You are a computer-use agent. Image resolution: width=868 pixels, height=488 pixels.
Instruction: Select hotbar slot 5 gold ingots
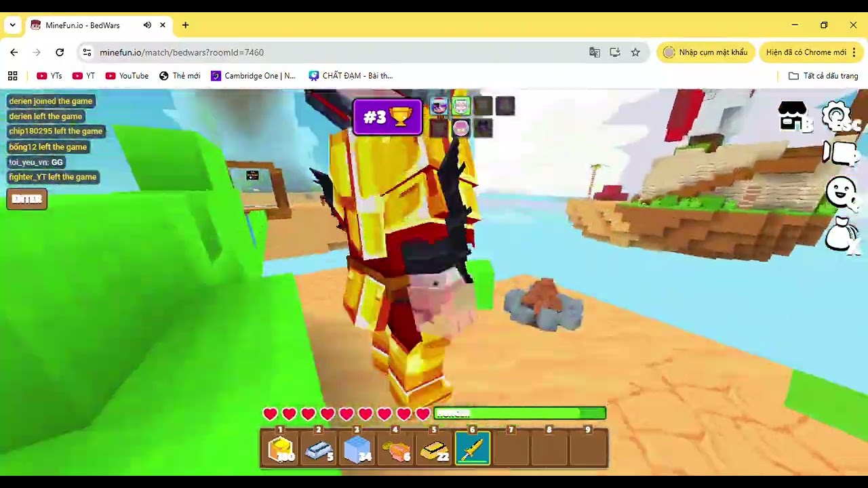tap(434, 448)
